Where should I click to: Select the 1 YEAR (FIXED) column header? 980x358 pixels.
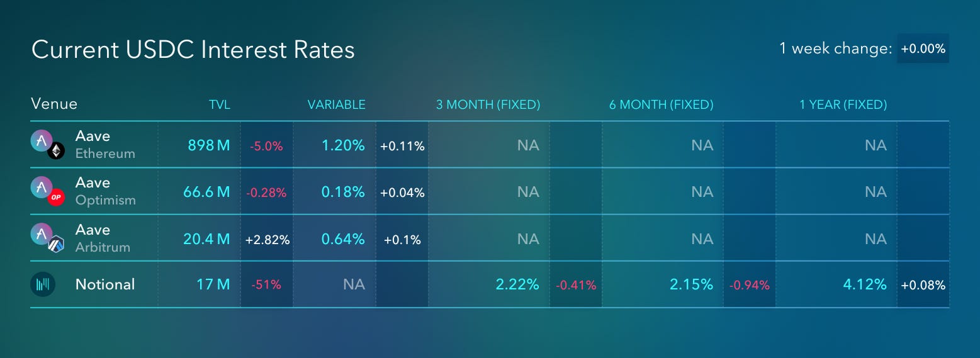click(x=843, y=105)
